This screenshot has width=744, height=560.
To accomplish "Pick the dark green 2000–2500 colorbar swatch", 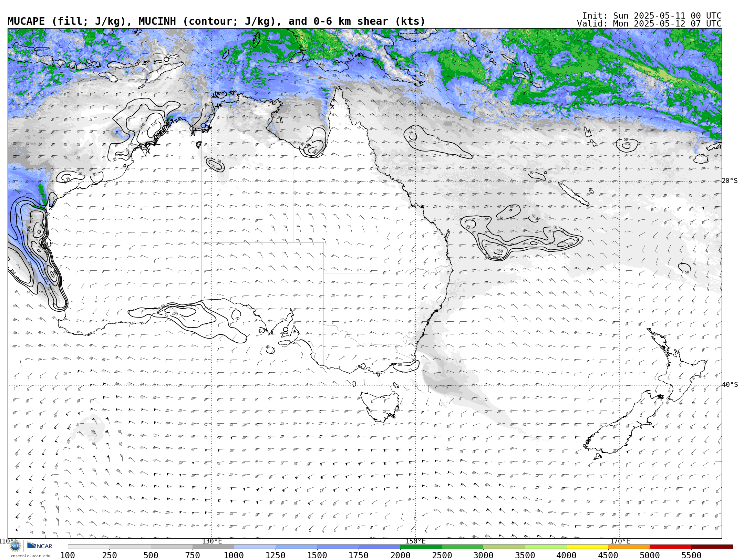I will (x=421, y=547).
